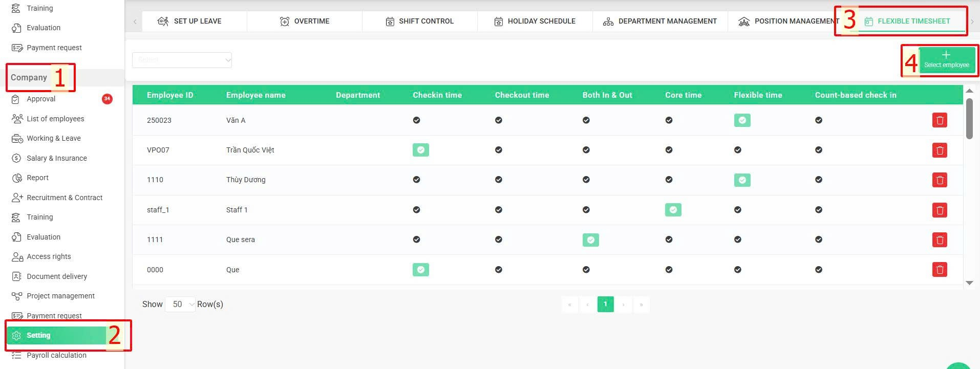Switch to DEPARTMENT MANAGEMENT tab

(660, 21)
